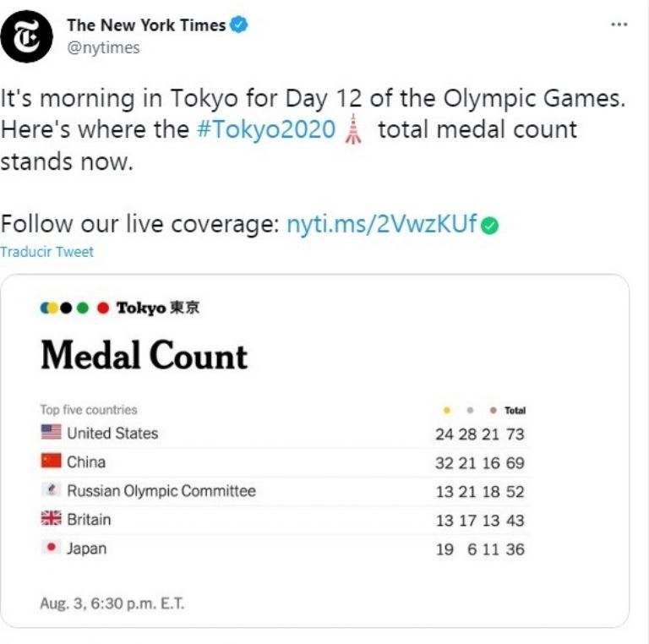The image size is (649, 644).
Task: Click the Tokyo Tower emoji icon
Action: point(353,131)
